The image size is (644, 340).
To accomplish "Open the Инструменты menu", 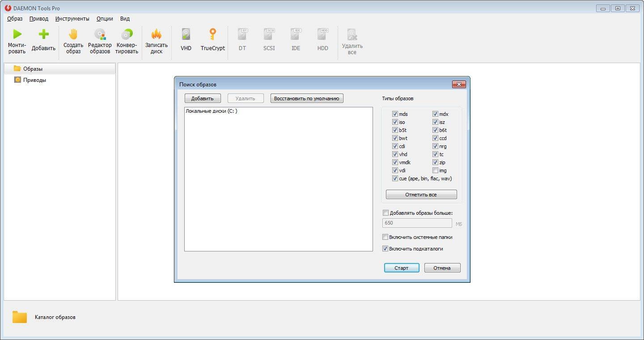I will [72, 19].
